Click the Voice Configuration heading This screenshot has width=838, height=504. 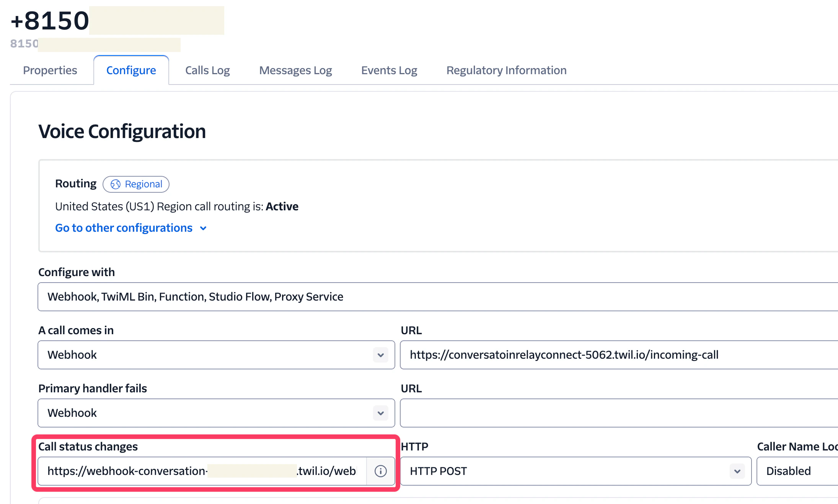click(x=122, y=132)
